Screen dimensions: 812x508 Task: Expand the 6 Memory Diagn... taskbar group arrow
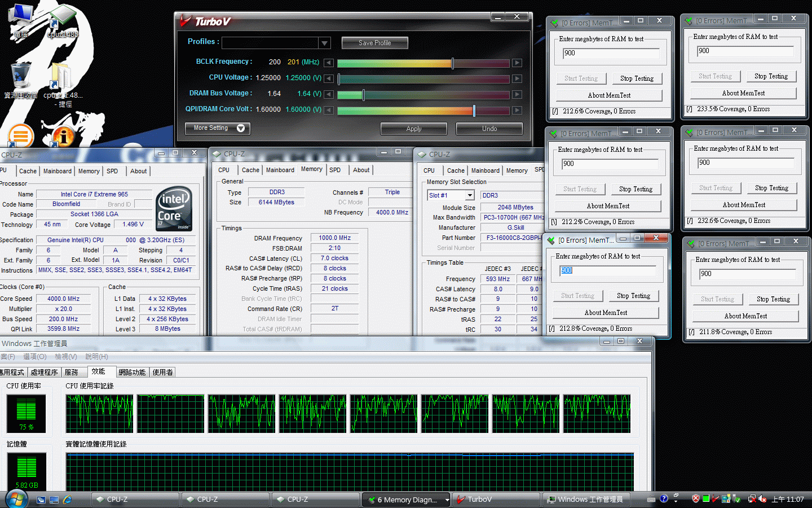pos(447,500)
